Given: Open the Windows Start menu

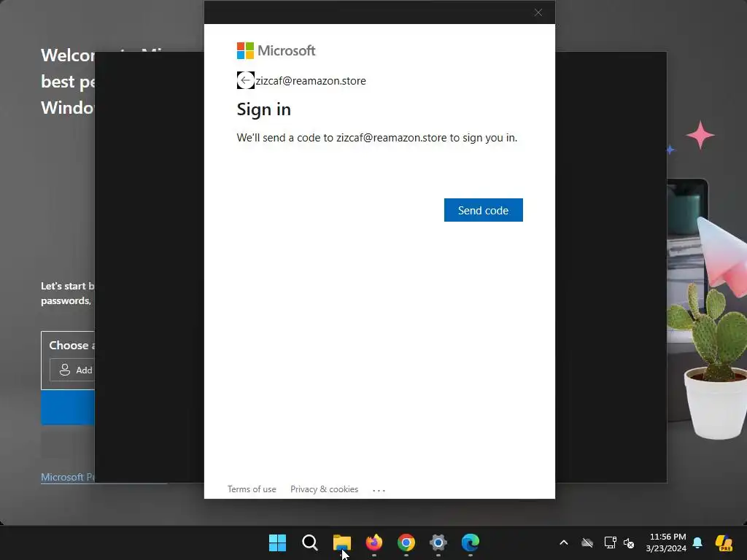Looking at the screenshot, I should click(x=277, y=542).
